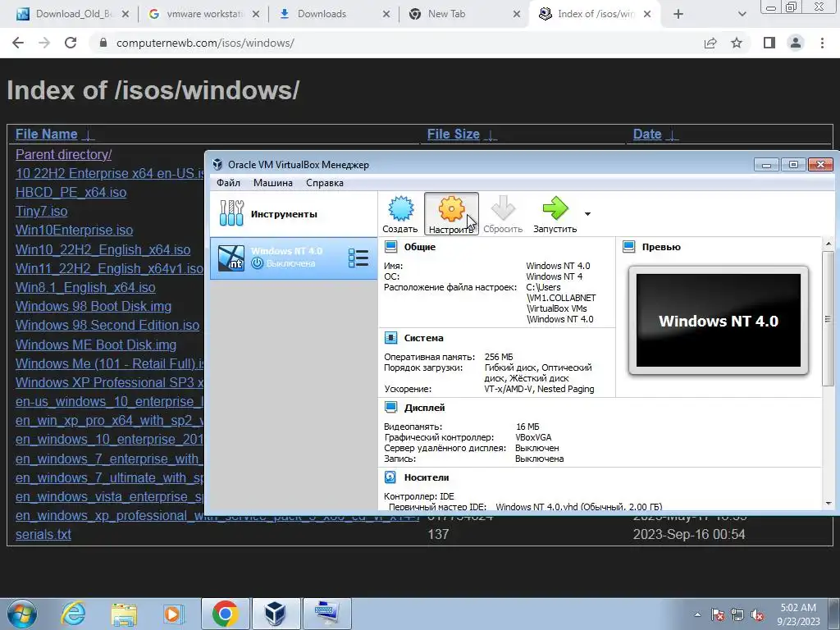Open Win10_22H2_English_x64.iso link
The height and width of the screenshot is (630, 840).
pos(103,249)
